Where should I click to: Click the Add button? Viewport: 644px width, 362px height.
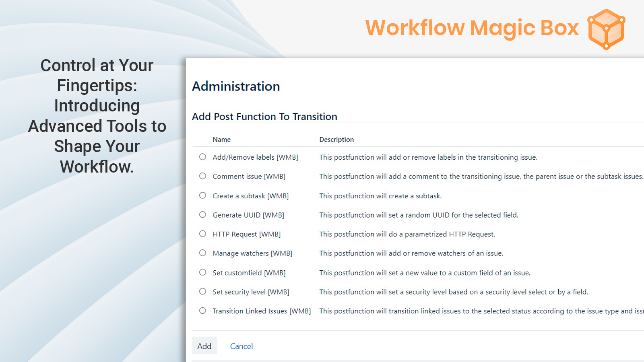[204, 346]
